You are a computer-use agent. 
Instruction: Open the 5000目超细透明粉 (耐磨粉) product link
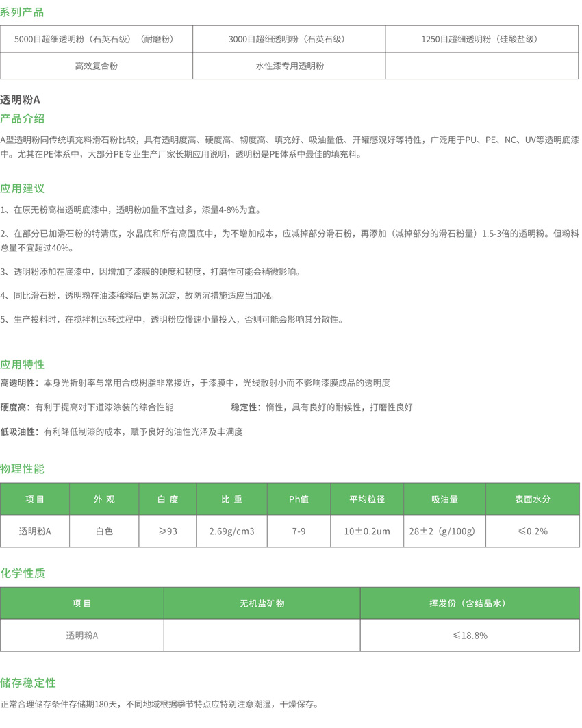coord(96,39)
